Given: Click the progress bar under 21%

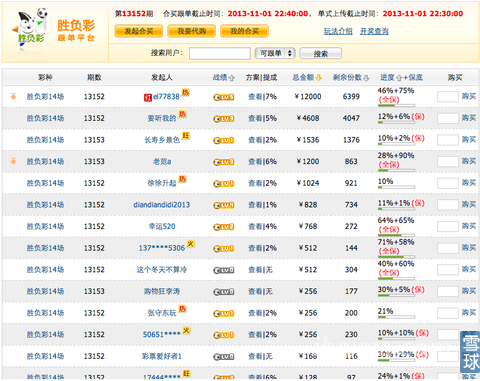Looking at the screenshot, I should click(x=396, y=317).
